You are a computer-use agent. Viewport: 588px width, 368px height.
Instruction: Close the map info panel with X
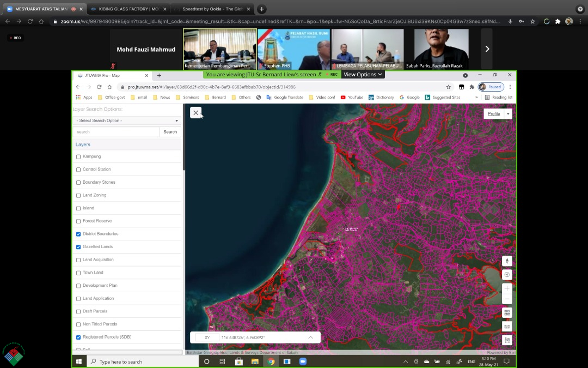tap(196, 113)
